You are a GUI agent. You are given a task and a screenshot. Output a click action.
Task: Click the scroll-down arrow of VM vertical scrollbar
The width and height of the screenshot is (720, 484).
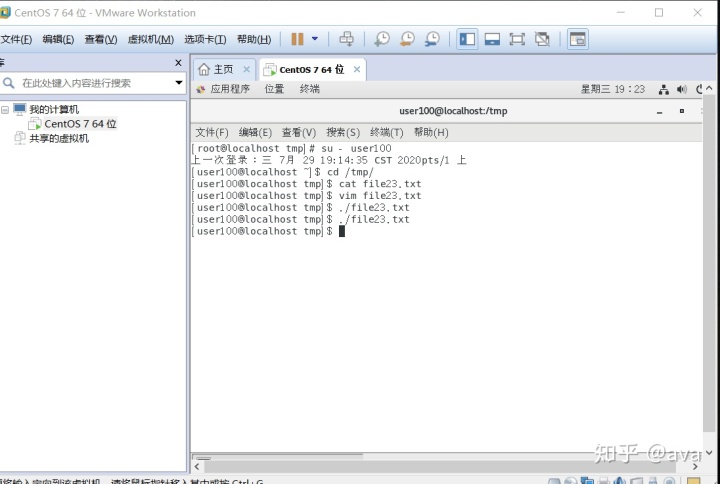point(709,452)
